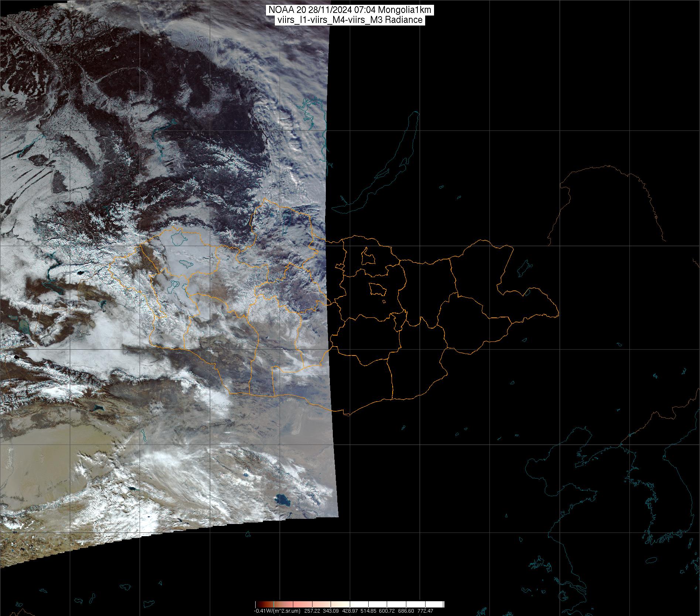Click the title line 'NOAA 20 28/11/2024 07:04 Mongolia1km'
This screenshot has height=616, width=700.
[x=349, y=11]
